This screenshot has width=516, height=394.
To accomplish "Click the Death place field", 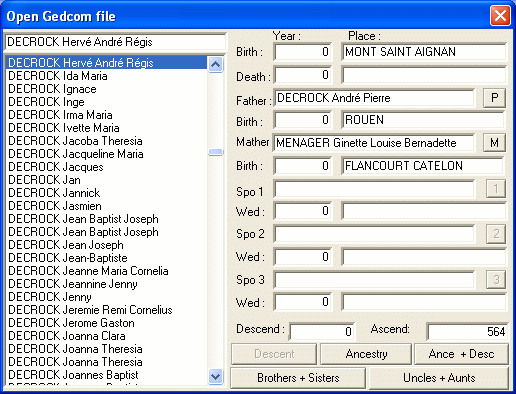I will tap(424, 75).
